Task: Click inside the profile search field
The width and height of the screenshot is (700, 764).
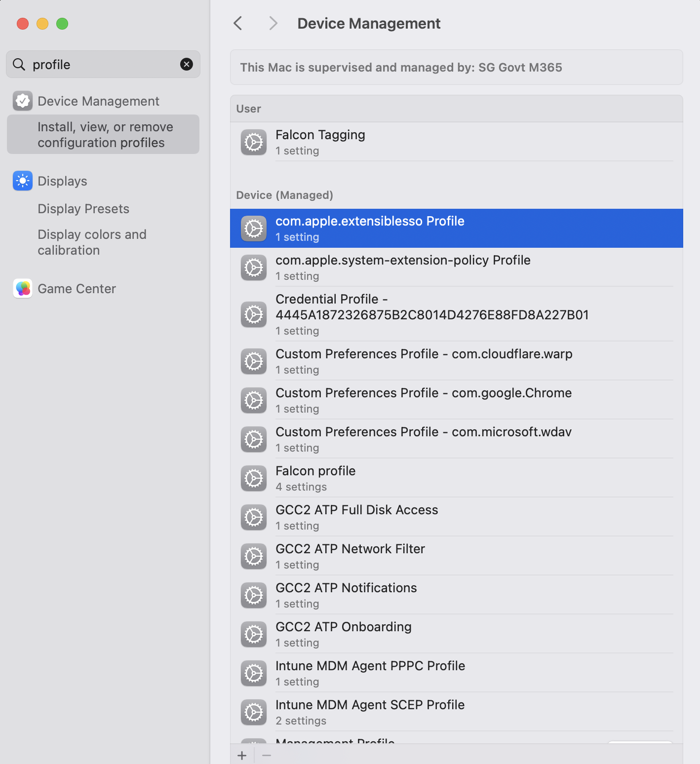Action: [x=99, y=64]
